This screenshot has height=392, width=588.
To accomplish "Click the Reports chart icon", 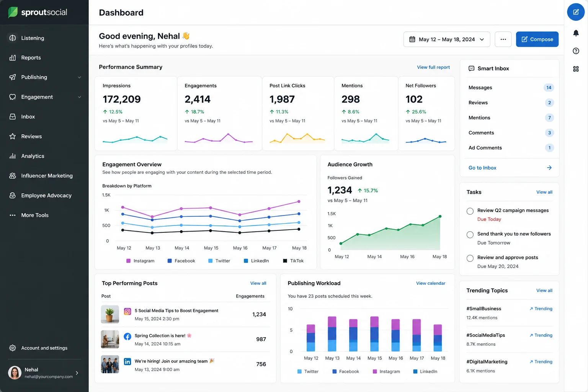I will [13, 57].
